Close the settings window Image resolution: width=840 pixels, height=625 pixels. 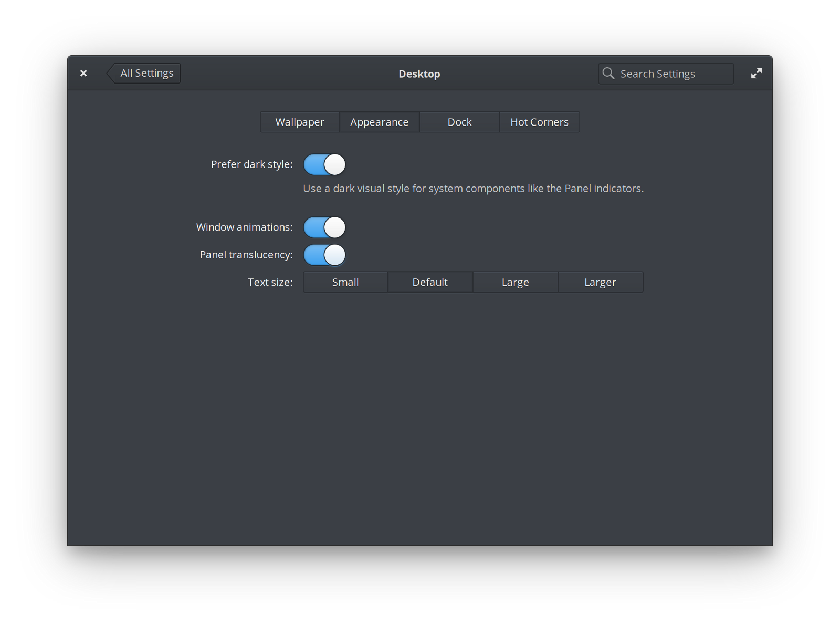(x=83, y=73)
